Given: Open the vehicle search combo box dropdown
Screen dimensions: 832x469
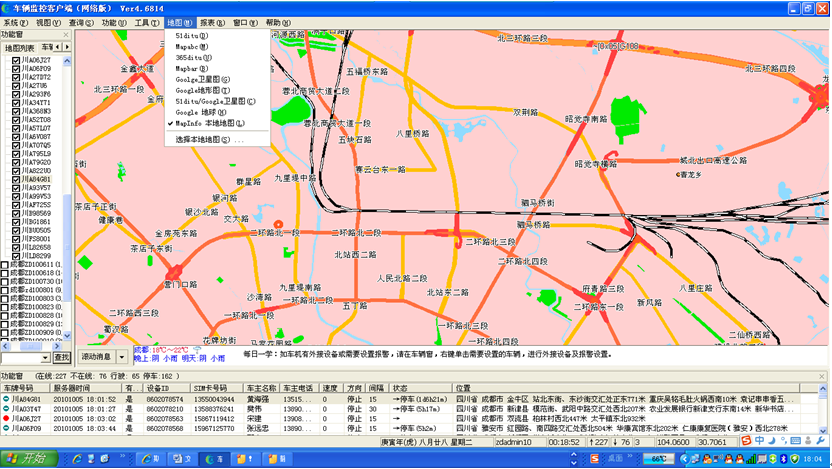Looking at the screenshot, I should 45,357.
